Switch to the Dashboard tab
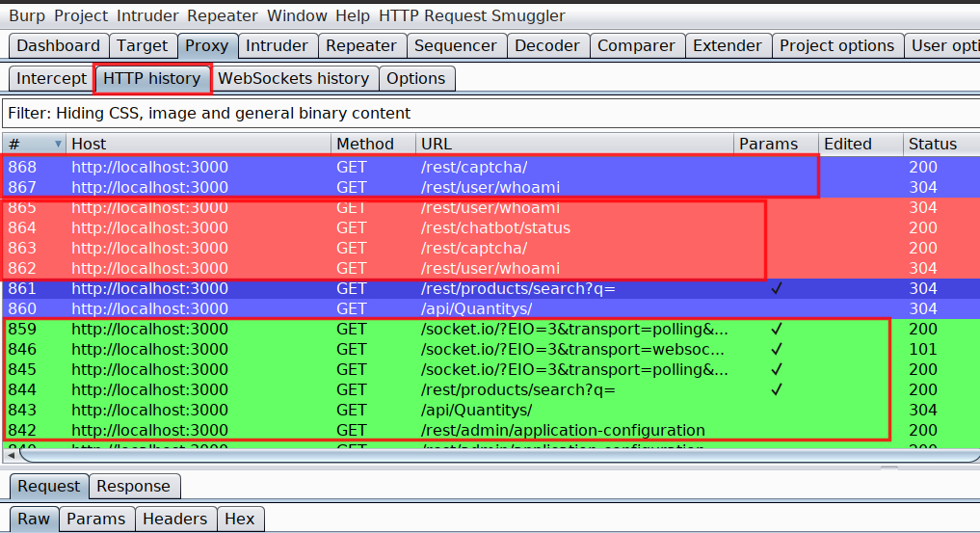The width and height of the screenshot is (980, 533). pos(58,45)
